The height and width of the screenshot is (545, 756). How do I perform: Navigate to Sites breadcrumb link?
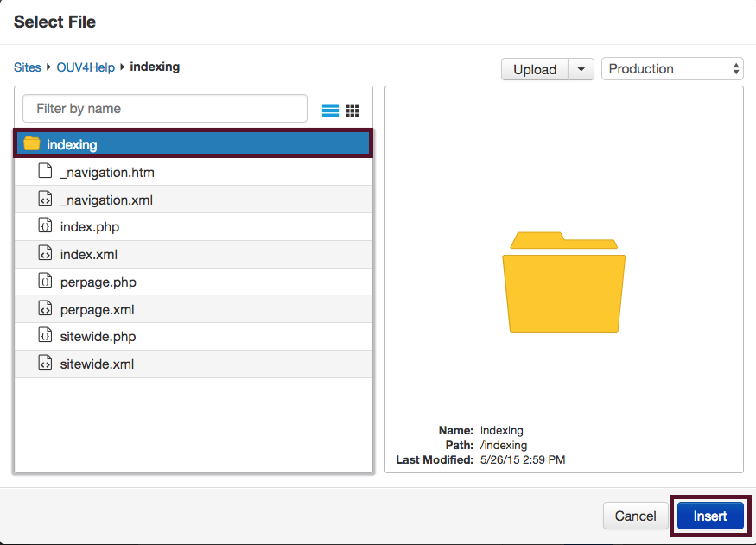(28, 67)
